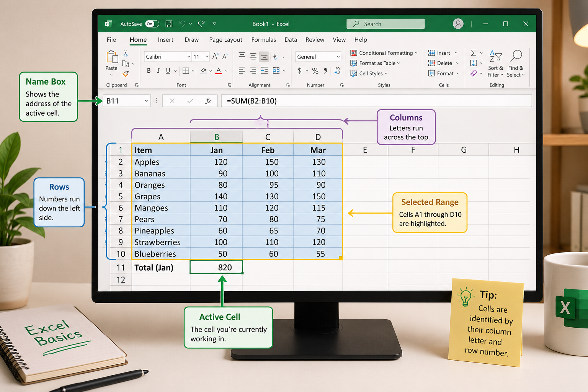Click the Copy icon in Clipboard group
The image size is (588, 392).
126,64
